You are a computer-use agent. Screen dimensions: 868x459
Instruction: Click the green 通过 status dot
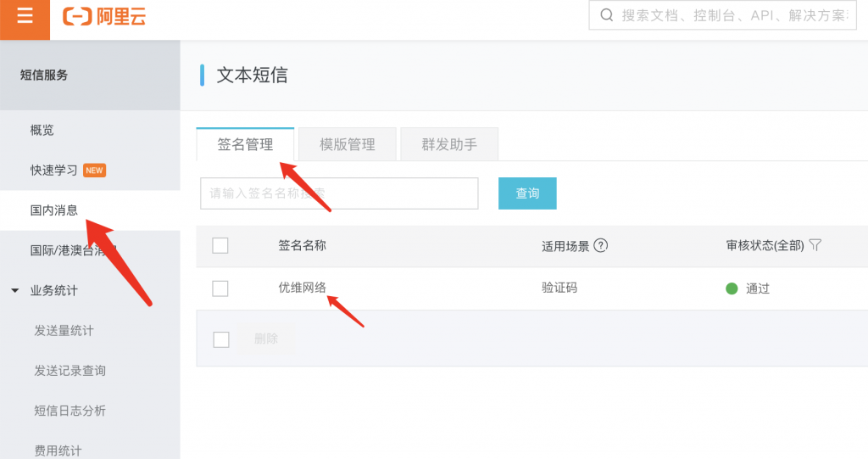(x=732, y=288)
